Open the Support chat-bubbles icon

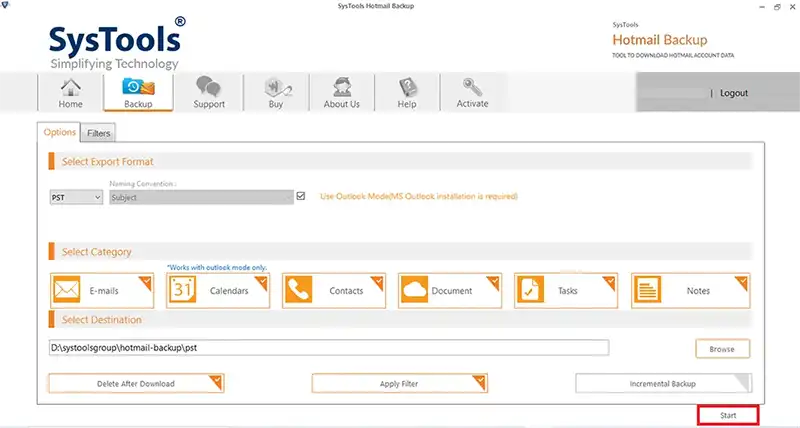[209, 86]
